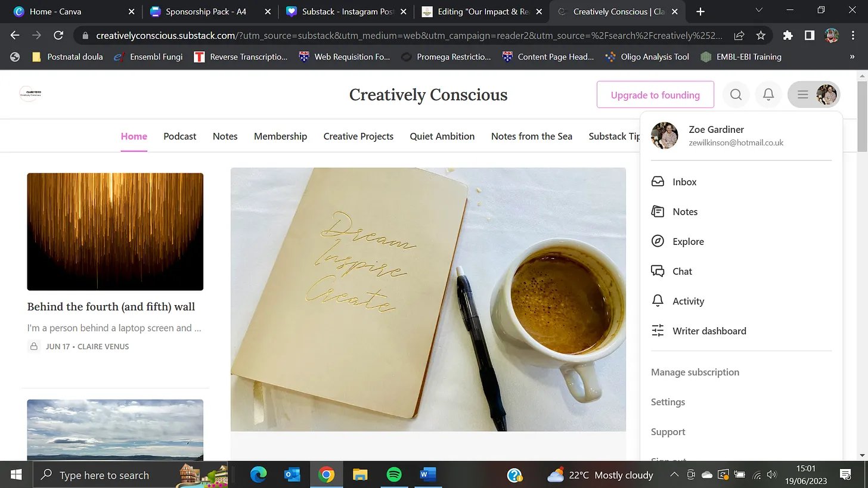Viewport: 868px width, 488px height.
Task: Click the Upgrade to founding button
Action: (655, 95)
